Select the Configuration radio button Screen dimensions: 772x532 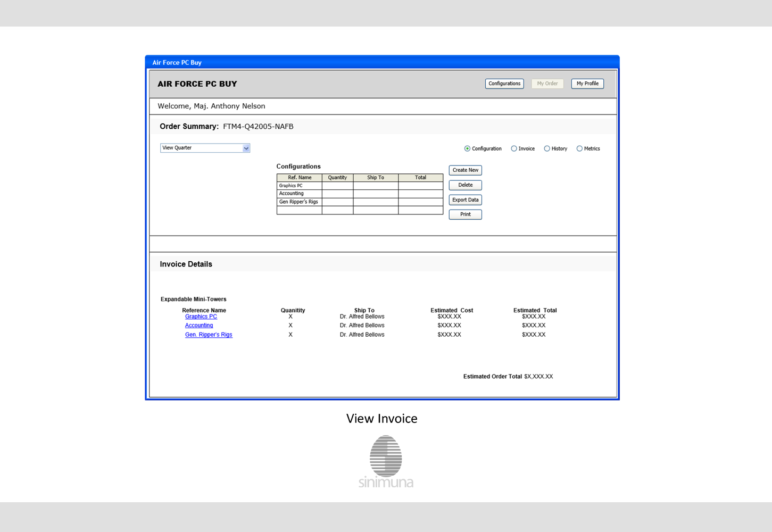(467, 149)
